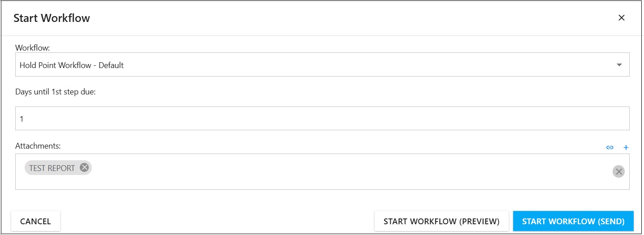Click the value 1 in the days field
Image resolution: width=644 pixels, height=235 pixels.
tap(21, 119)
